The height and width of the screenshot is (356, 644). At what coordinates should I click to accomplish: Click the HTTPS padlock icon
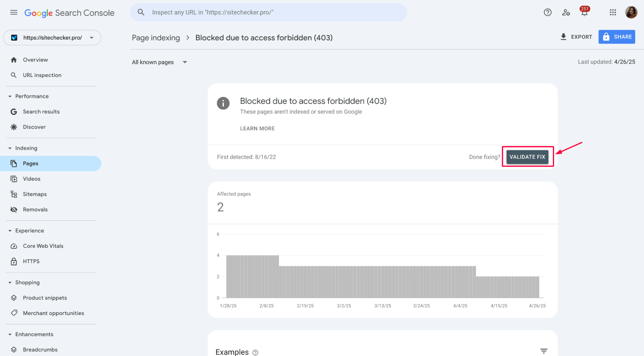[14, 261]
